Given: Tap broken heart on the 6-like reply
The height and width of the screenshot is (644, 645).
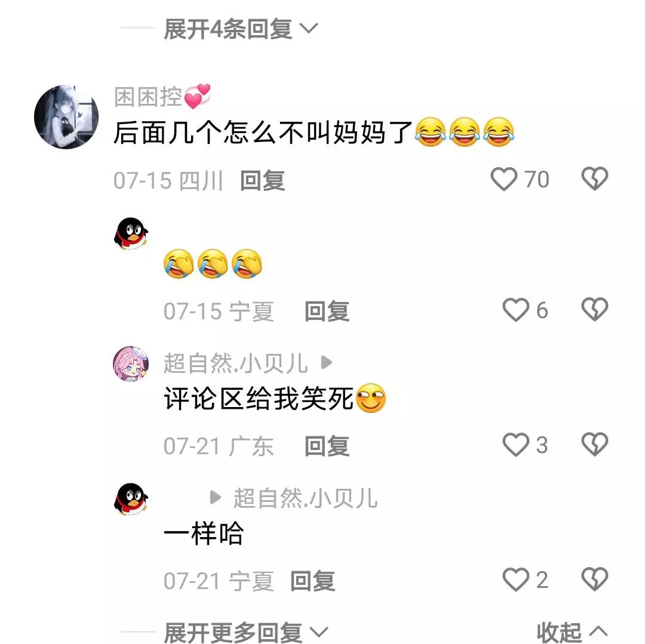Looking at the screenshot, I should [594, 309].
